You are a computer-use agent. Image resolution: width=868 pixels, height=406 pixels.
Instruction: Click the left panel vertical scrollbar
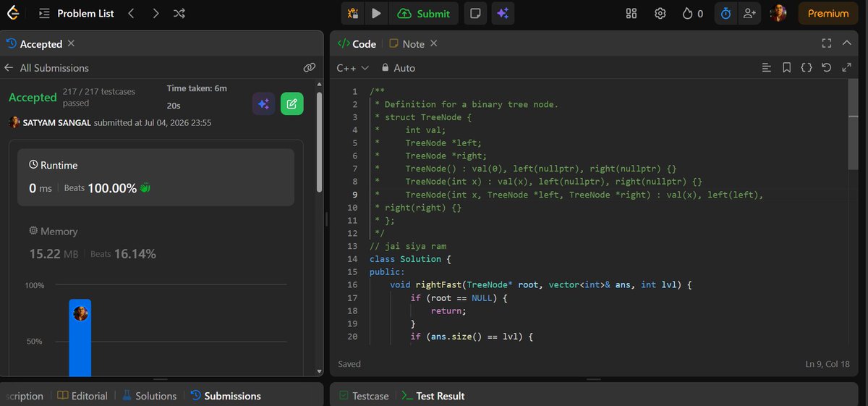point(320,141)
